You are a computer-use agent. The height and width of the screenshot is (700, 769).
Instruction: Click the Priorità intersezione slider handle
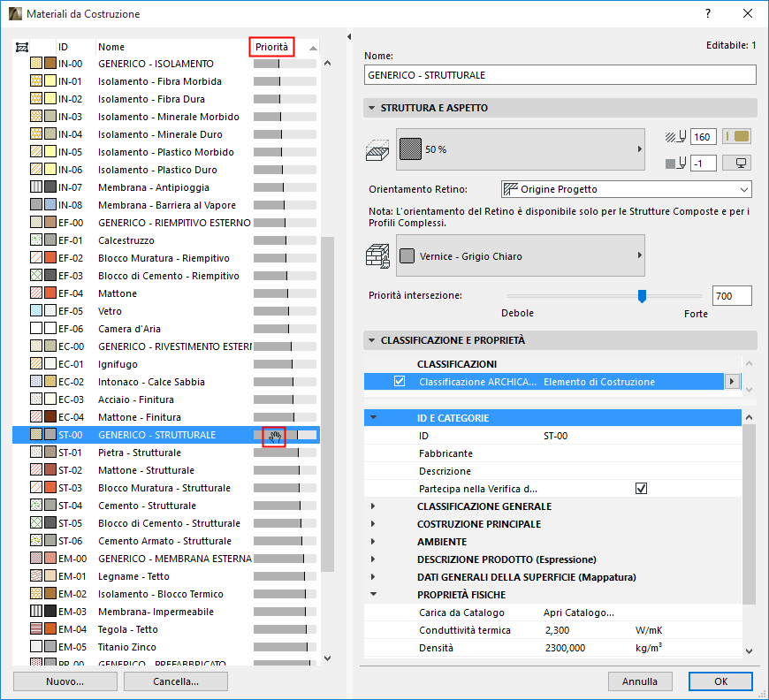point(642,296)
